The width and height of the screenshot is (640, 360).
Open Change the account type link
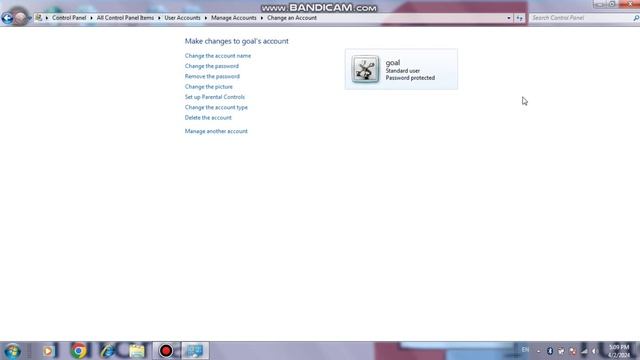(216, 107)
